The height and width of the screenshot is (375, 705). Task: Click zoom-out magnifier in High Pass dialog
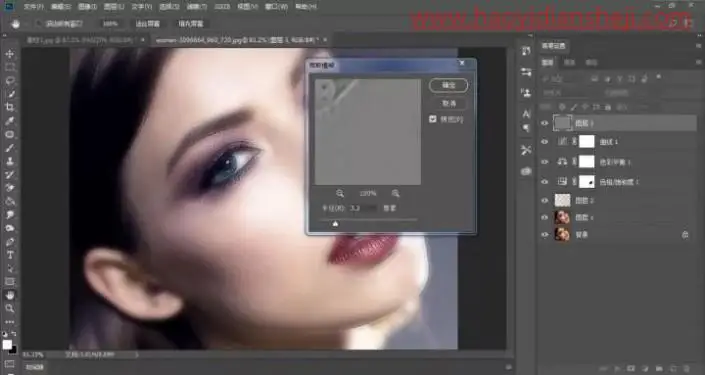(340, 193)
